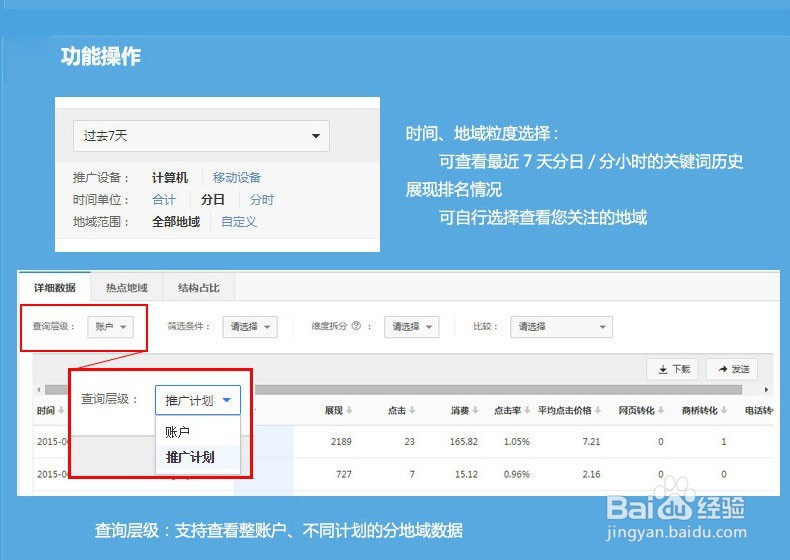Viewport: 790px width, 560px height.
Task: Open the 维度拆分 请选择 dropdown
Action: (412, 327)
